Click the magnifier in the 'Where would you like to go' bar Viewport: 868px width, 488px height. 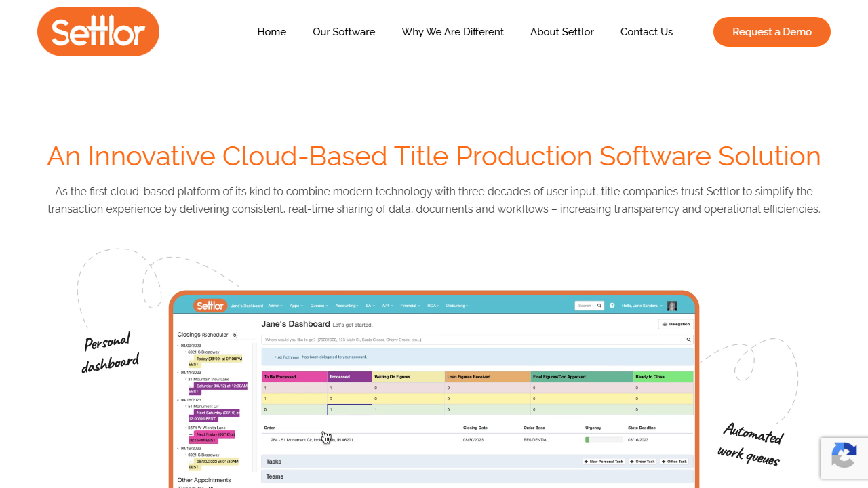pyautogui.click(x=688, y=340)
